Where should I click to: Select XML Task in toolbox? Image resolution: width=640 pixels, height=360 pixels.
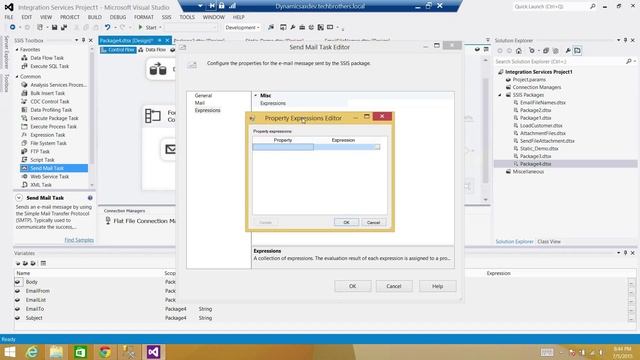(41, 185)
